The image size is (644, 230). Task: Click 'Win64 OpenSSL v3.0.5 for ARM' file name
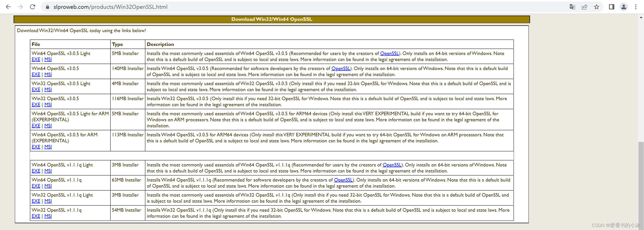pyautogui.click(x=65, y=135)
